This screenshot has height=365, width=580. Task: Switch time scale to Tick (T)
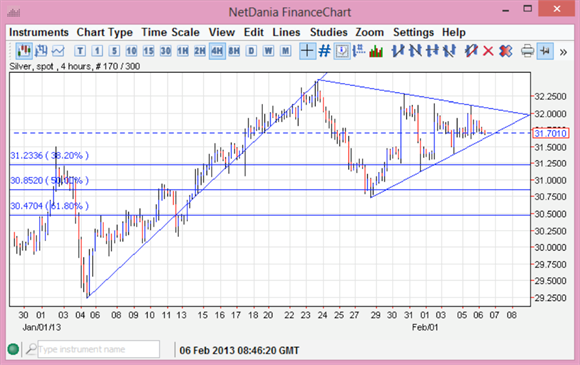pos(80,51)
